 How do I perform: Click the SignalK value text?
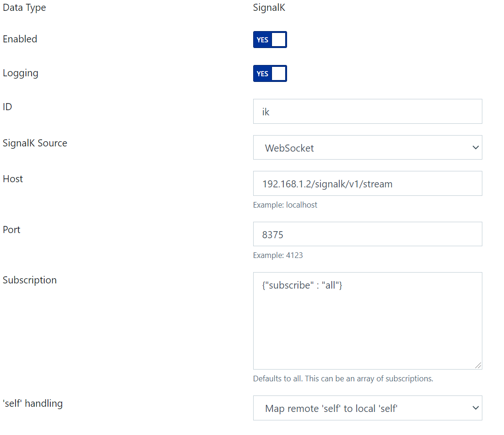[x=269, y=8]
